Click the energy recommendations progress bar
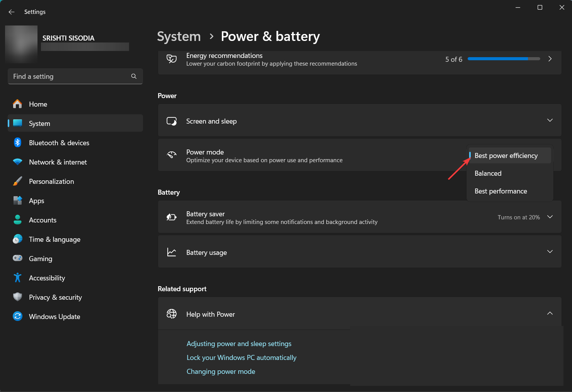 (503, 59)
